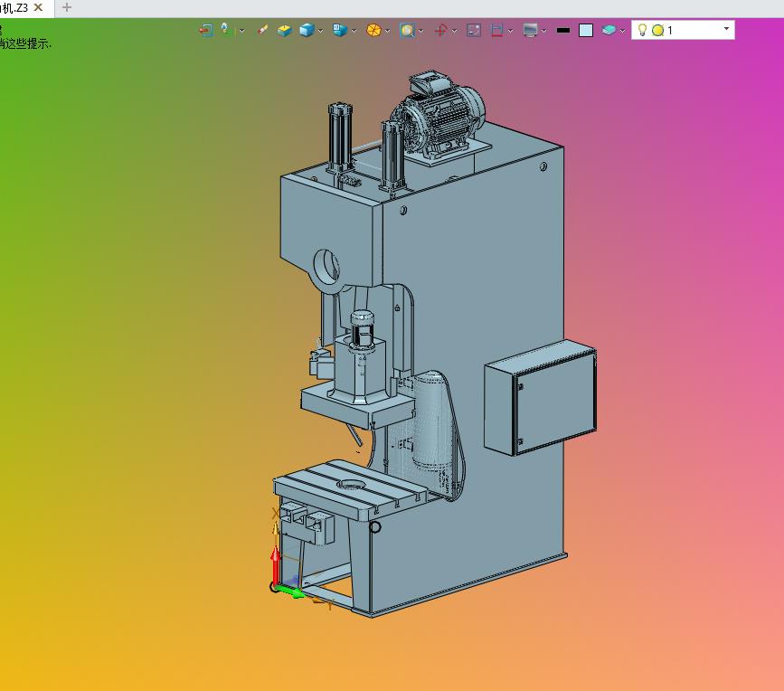Click the exit icon with red arrow
784x691 pixels.
205,31
